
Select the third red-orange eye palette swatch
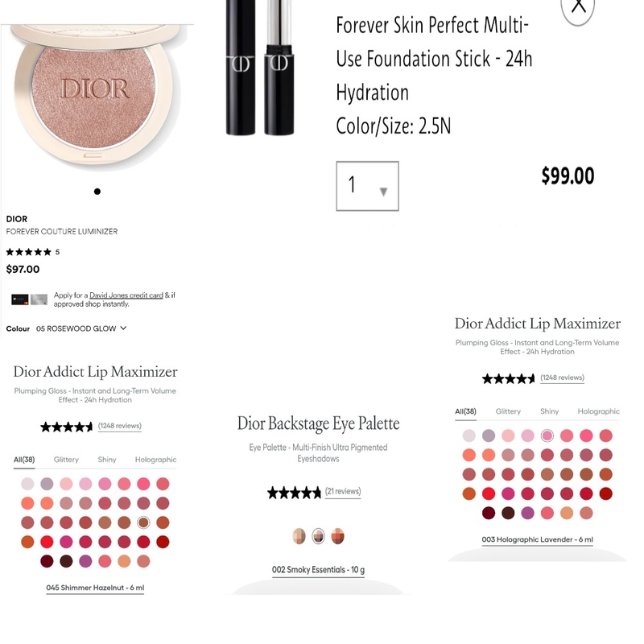point(337,536)
